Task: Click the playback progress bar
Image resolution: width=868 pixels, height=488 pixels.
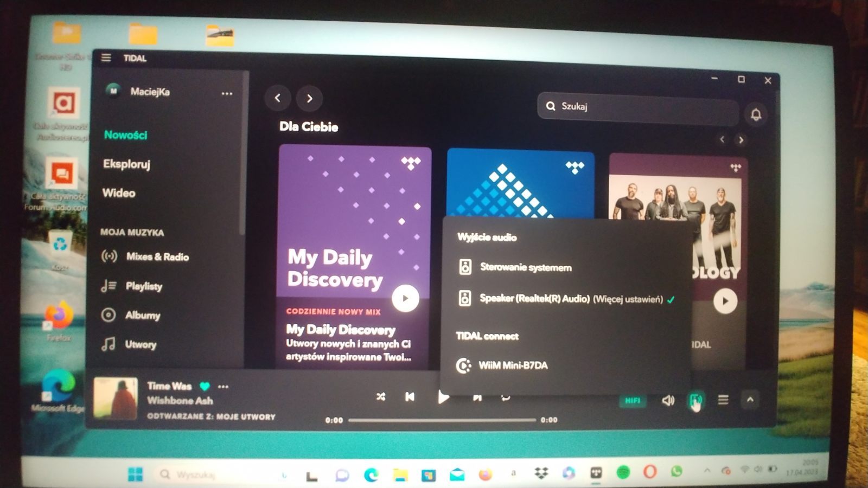Action: pos(442,420)
